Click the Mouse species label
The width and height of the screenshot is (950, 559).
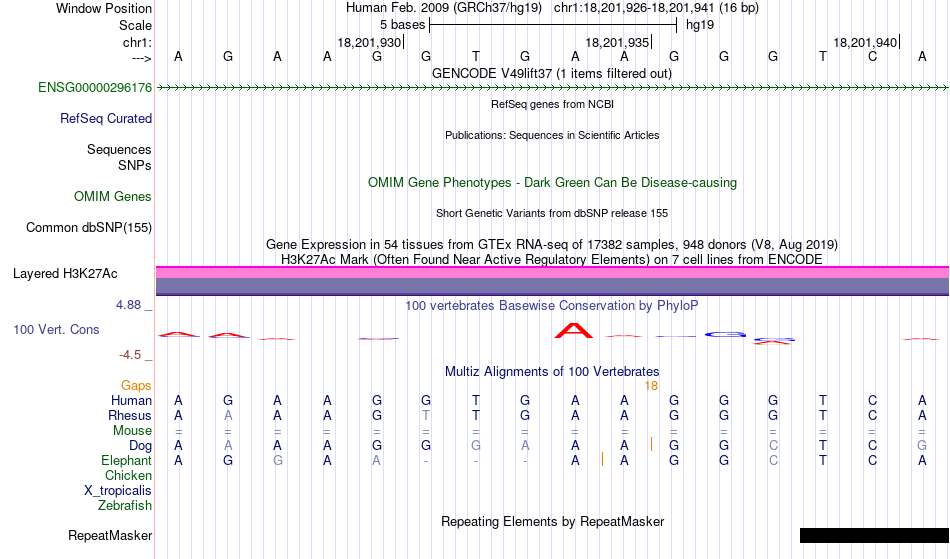coord(132,431)
